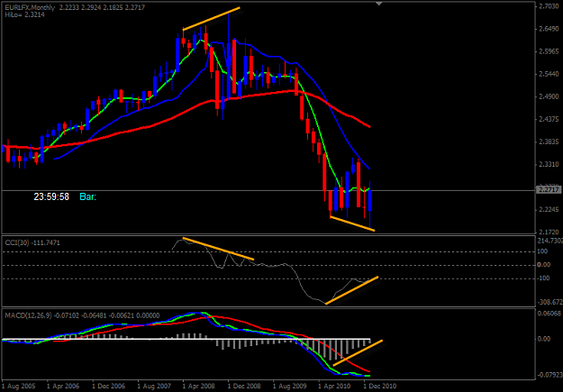This screenshot has width=563, height=392.
Task: Click the 214.7303 CCI scale value
Action: pyautogui.click(x=550, y=240)
